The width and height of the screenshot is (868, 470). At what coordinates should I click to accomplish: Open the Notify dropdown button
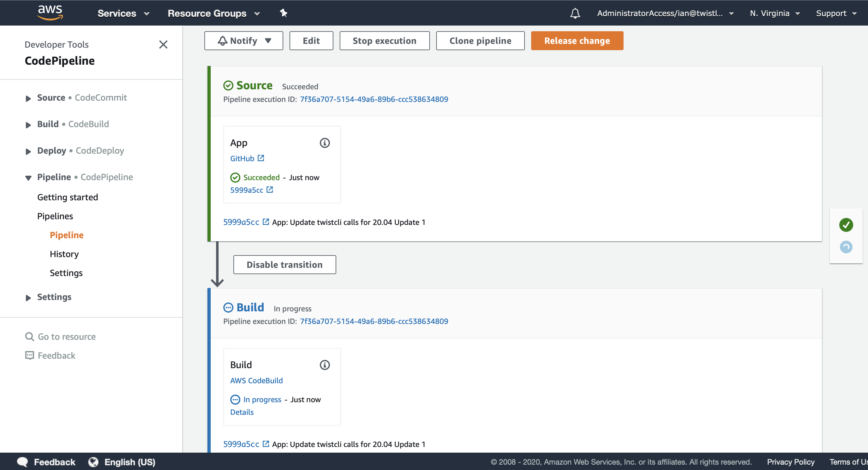pyautogui.click(x=243, y=41)
